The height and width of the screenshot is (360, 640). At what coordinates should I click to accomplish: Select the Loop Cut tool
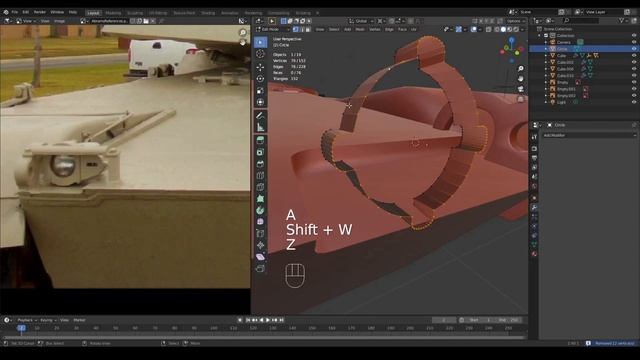[x=260, y=176]
